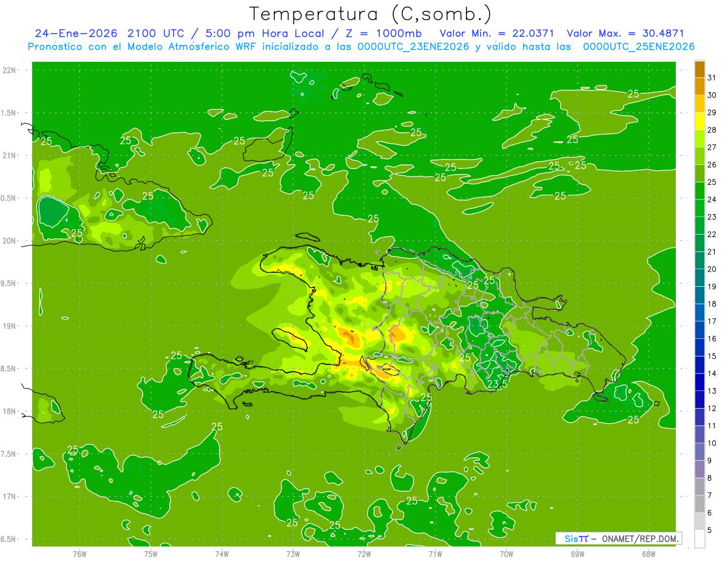This screenshot has width=728, height=562.
Task: Pick the legend color band between 25 and 26
Action: 699,173
